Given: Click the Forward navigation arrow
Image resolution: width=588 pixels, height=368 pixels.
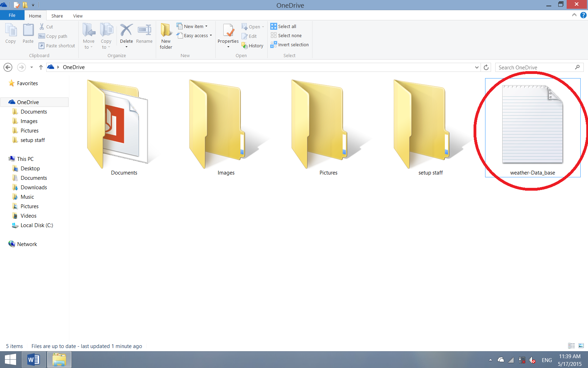Looking at the screenshot, I should coord(21,67).
